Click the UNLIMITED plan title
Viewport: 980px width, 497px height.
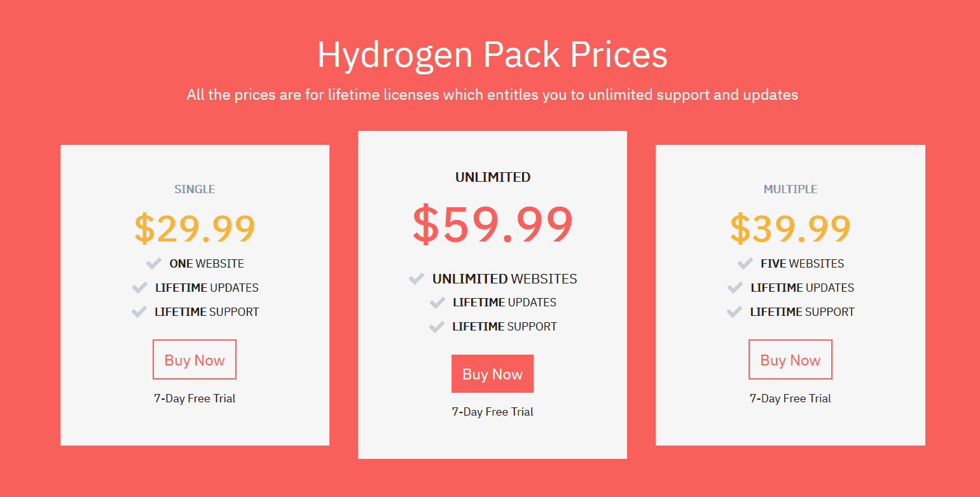pos(492,177)
